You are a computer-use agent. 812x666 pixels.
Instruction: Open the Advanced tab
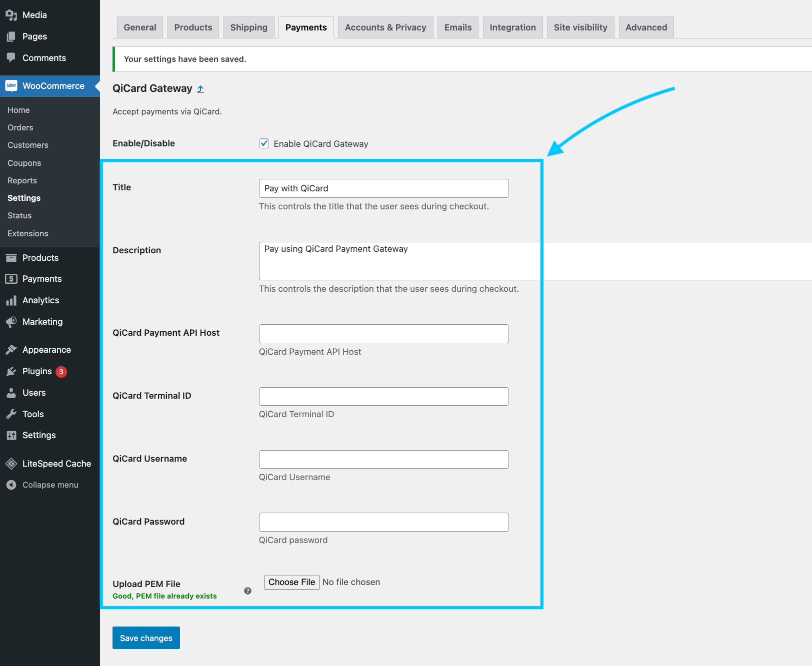[646, 27]
